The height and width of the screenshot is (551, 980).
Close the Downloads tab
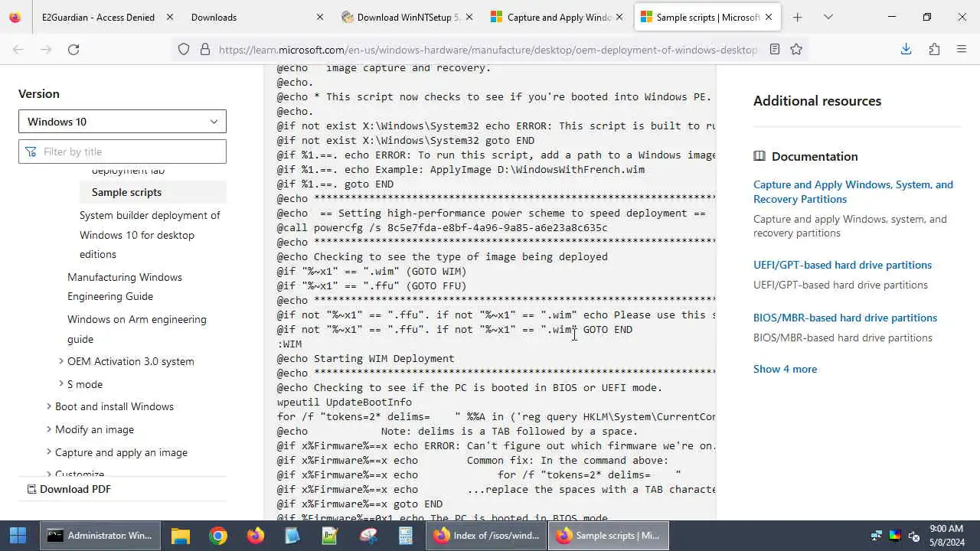[320, 17]
